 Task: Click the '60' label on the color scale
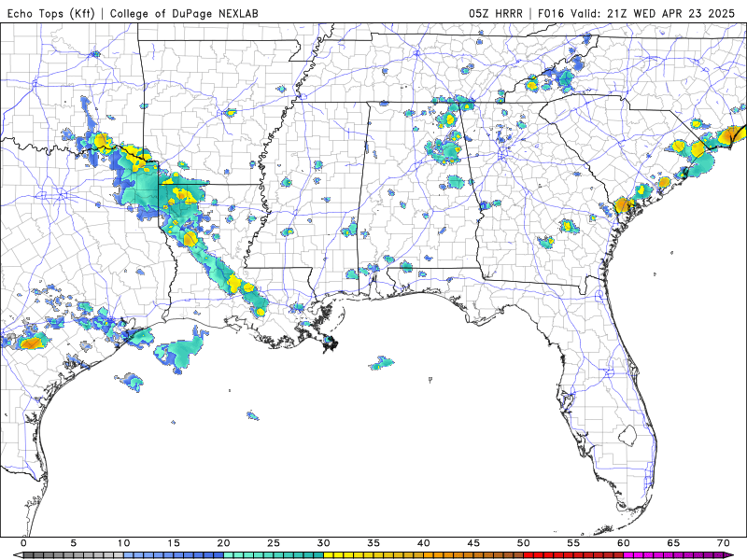624,543
